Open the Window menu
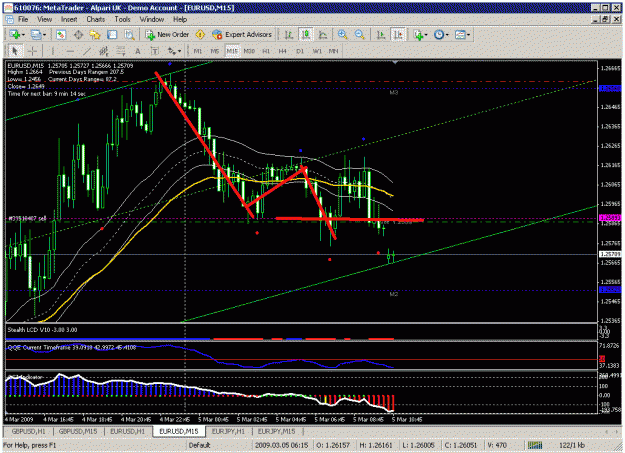 151,19
